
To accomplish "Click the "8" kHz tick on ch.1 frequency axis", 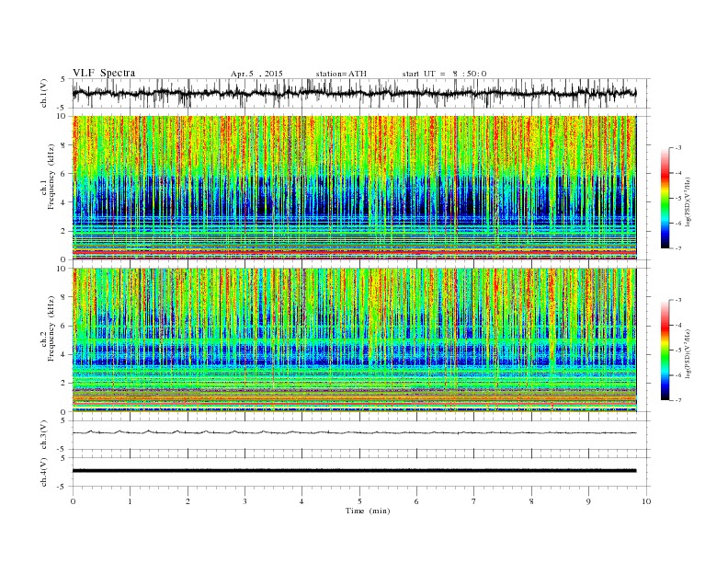I will [x=64, y=145].
